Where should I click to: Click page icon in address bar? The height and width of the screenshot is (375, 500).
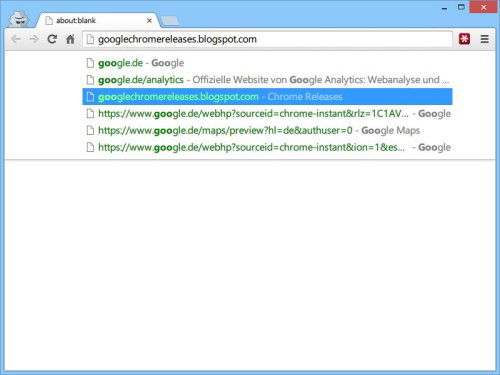[x=90, y=39]
